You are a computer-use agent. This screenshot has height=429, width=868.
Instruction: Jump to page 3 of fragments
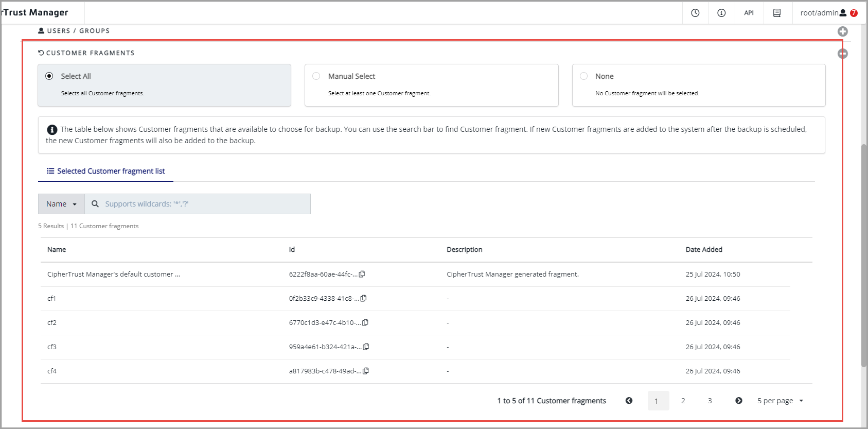click(x=710, y=401)
